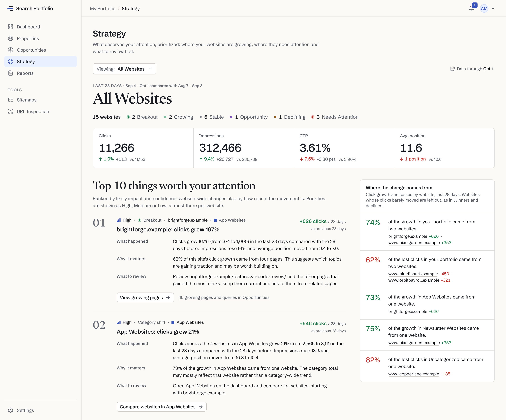506x420 pixels.
Task: Open the Reports sidebar item
Action: (40, 73)
